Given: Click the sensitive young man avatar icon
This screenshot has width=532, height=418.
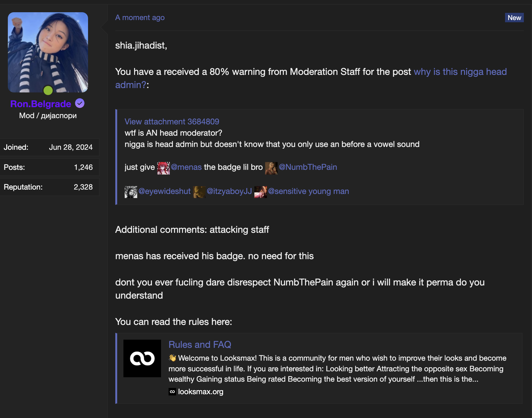Looking at the screenshot, I should pyautogui.click(x=260, y=192).
